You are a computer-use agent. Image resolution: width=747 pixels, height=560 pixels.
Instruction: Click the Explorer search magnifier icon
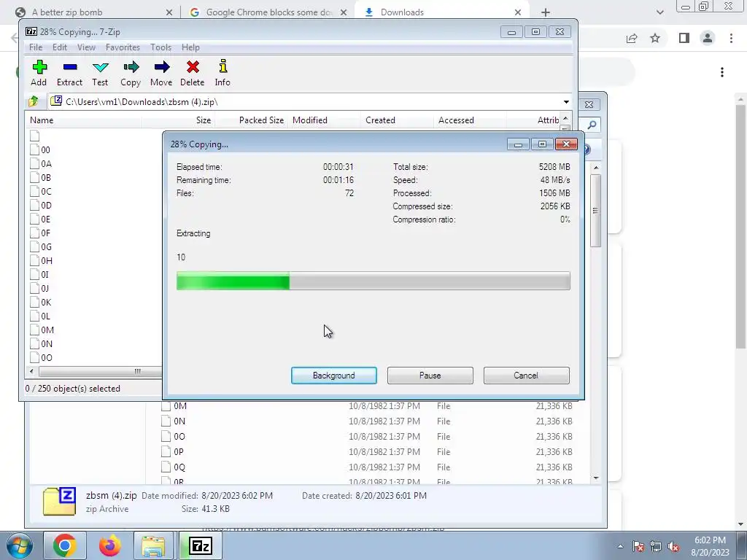tap(592, 125)
